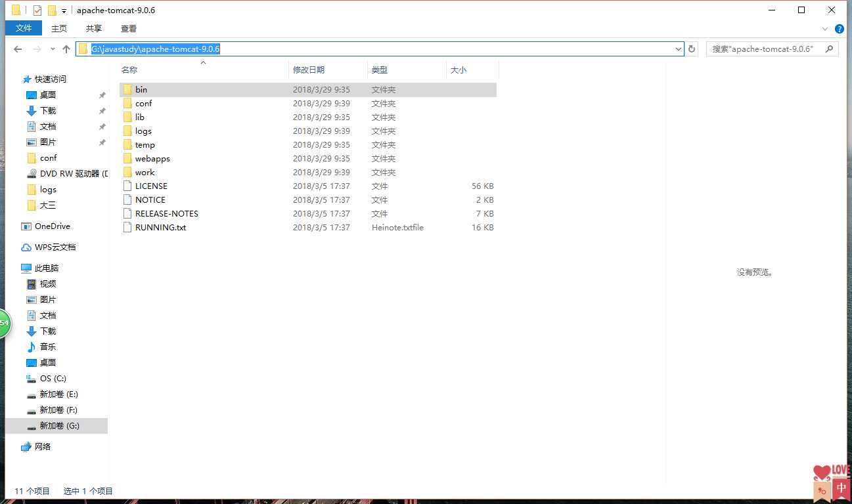852x504 pixels.
Task: Go back with the back arrow
Action: pos(18,49)
